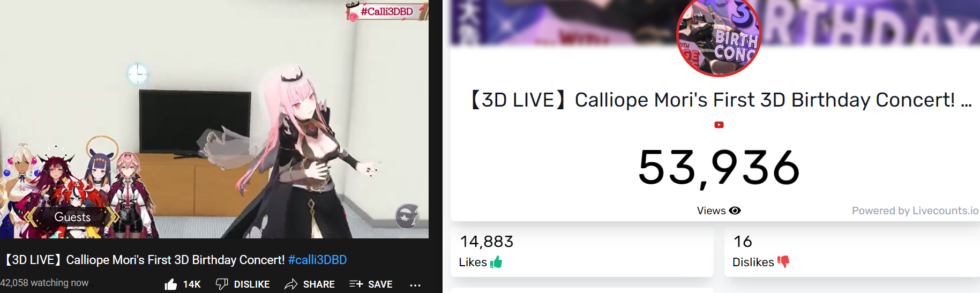
Task: Click the SAVE button label
Action: [380, 284]
